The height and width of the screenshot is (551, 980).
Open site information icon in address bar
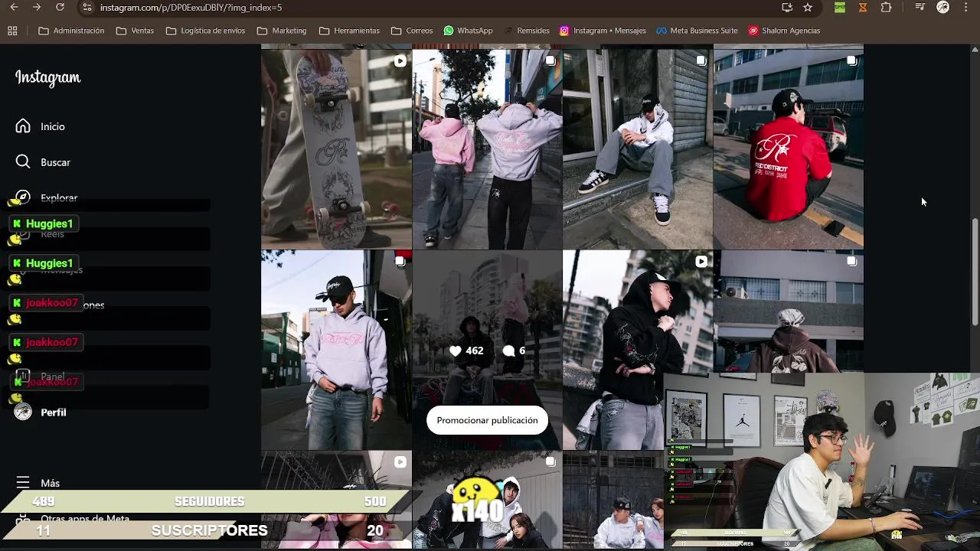coord(87,8)
